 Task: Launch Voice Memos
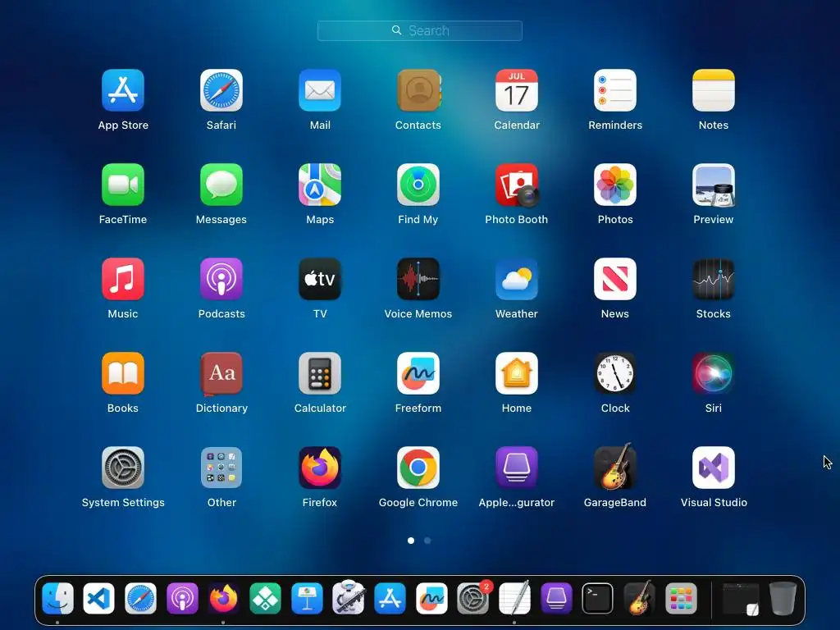[x=418, y=279]
